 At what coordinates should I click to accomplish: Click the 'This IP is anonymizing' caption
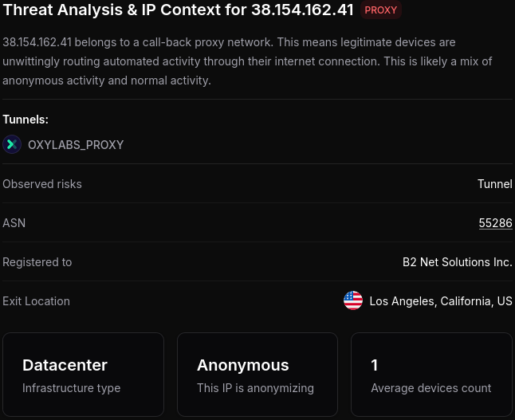click(255, 388)
